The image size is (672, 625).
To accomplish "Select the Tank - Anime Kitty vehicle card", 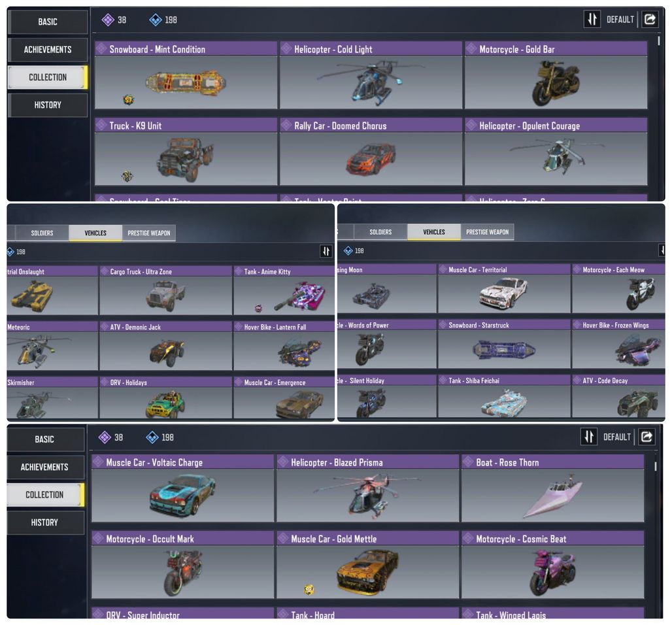I will [284, 291].
